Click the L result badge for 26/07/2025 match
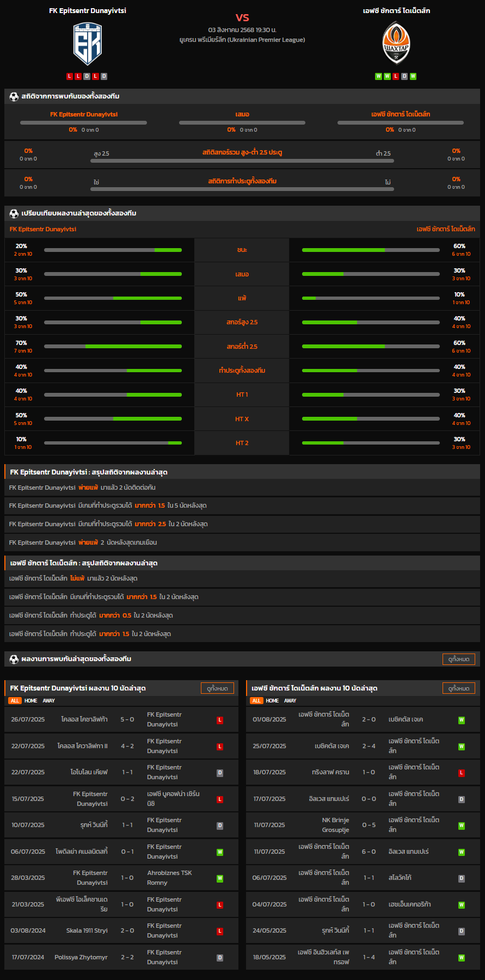The height and width of the screenshot is (980, 485). pyautogui.click(x=220, y=720)
